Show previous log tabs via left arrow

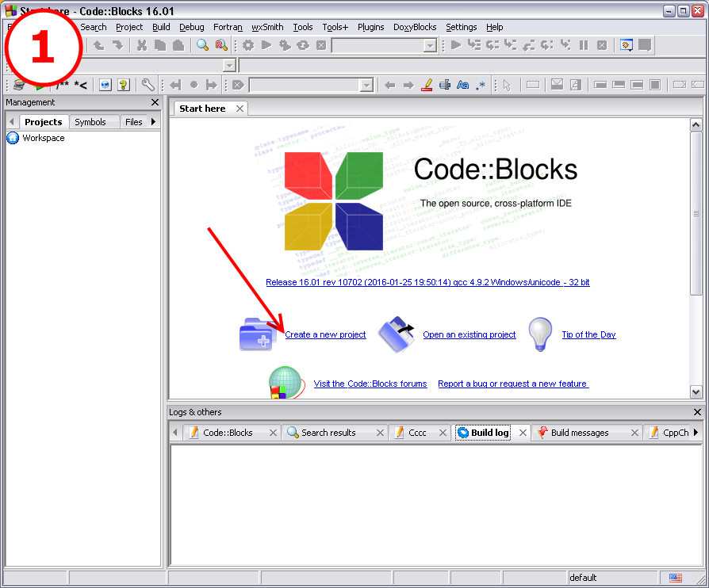[175, 433]
